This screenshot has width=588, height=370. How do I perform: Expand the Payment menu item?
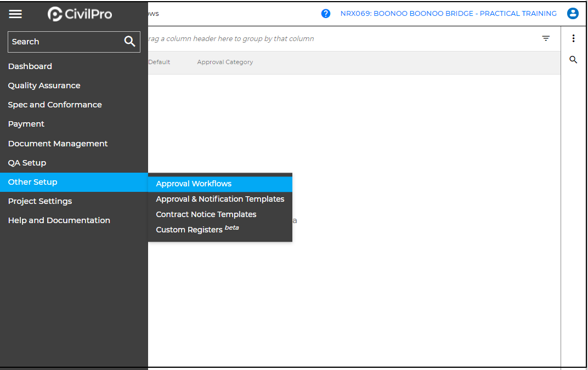click(26, 124)
